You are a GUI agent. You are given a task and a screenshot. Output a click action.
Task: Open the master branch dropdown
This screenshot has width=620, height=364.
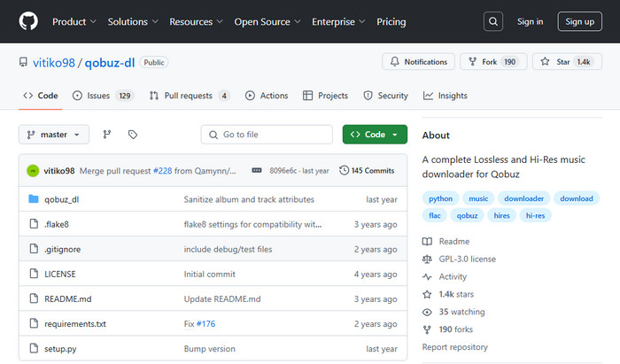[x=54, y=135]
